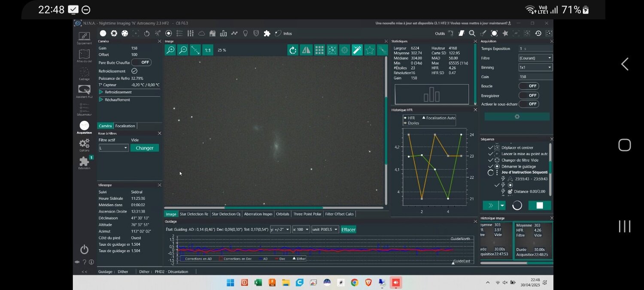Click the flip image horizontally icon
This screenshot has width=644, height=290.
click(x=306, y=50)
